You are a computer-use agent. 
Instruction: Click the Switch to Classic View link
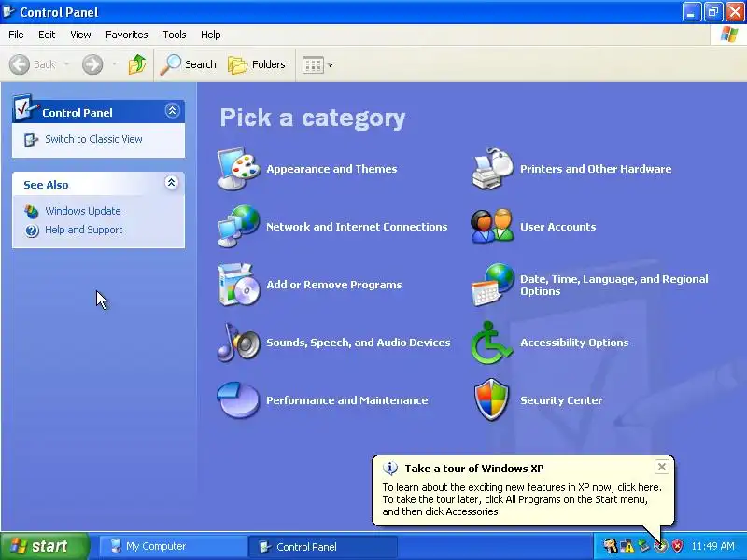[94, 139]
